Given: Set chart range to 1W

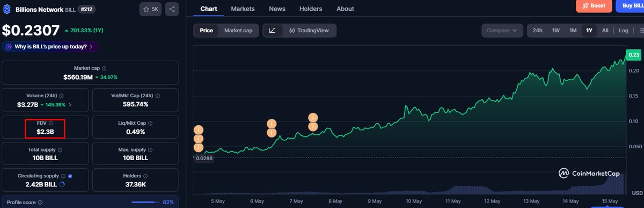Looking at the screenshot, I should point(556,31).
